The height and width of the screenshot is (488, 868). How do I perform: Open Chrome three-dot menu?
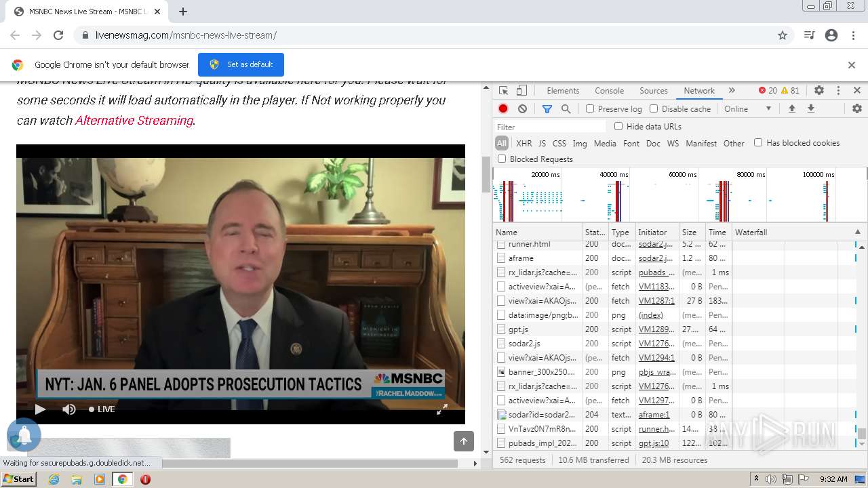click(x=853, y=35)
